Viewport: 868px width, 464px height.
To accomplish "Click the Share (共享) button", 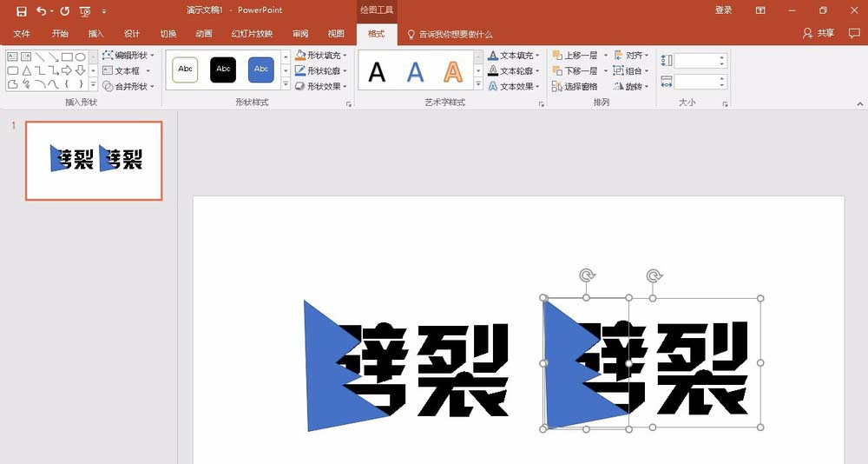I will pos(819,33).
